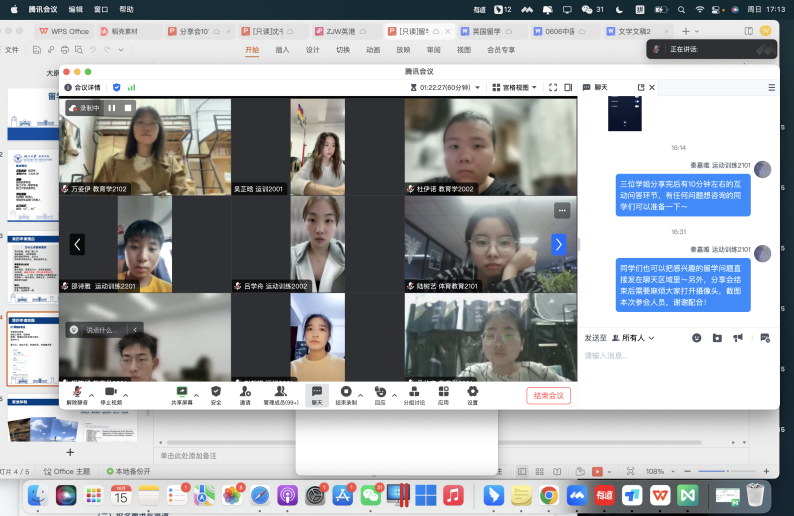Viewport: 794px width, 516px height.
Task: Click 会议详情 at top of meeting window
Action: click(88, 87)
